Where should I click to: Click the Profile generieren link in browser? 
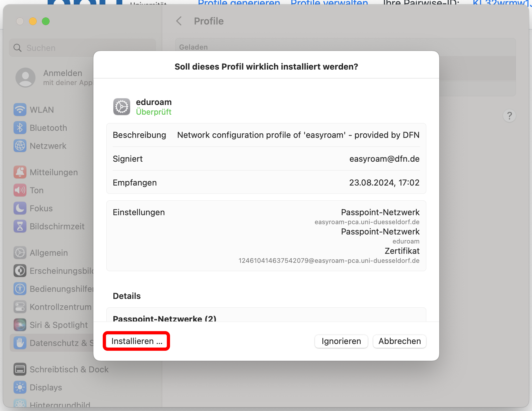(x=239, y=3)
